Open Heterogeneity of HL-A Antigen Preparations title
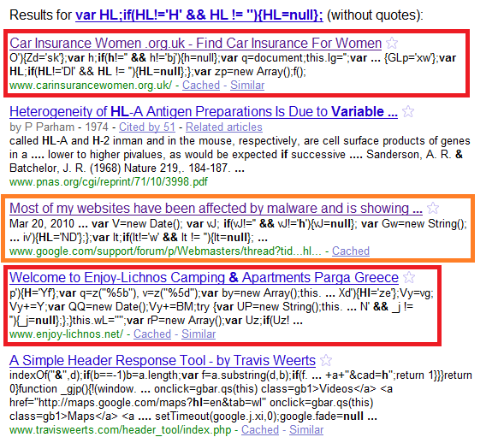This screenshot has width=504, height=443. pyautogui.click(x=204, y=111)
